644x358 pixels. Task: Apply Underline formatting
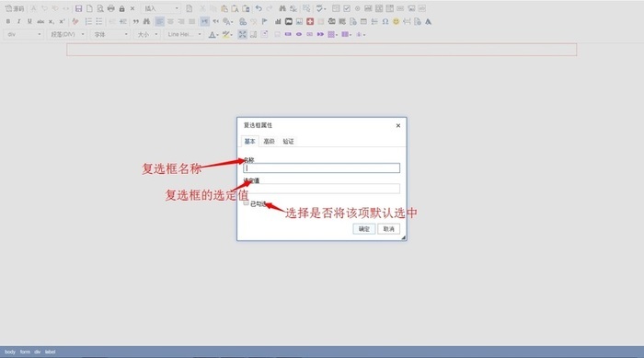[x=29, y=21]
